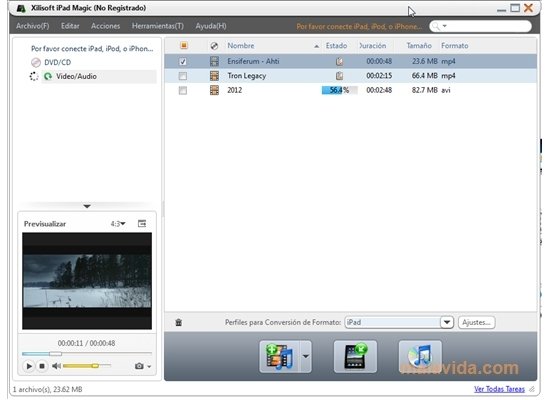Viewport: 550px width, 400px height.
Task: Click the film icon for Tron Legacy
Action: point(214,76)
